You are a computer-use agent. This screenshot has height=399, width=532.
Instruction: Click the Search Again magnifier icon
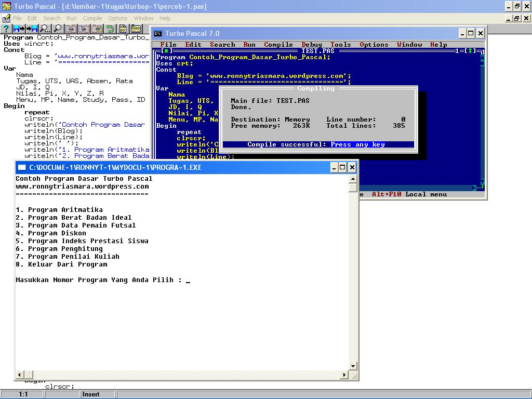pyautogui.click(x=58, y=29)
